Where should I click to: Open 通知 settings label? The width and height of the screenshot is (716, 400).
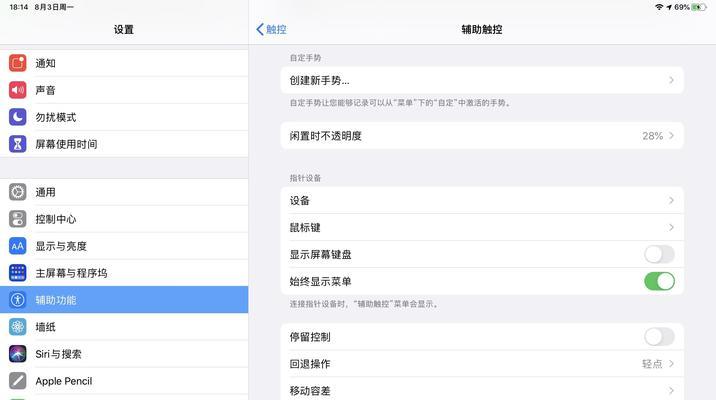click(46, 63)
